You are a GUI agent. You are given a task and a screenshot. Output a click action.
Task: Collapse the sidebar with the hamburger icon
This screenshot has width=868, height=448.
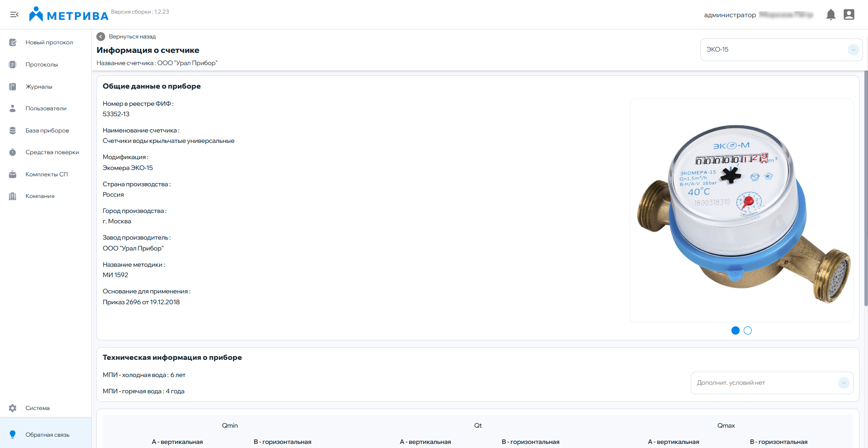[14, 14]
